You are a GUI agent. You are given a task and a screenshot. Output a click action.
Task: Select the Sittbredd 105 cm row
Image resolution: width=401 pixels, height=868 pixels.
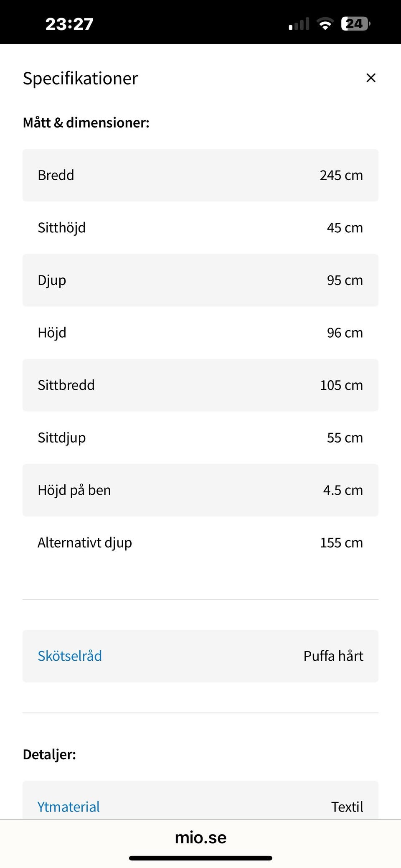coord(200,385)
